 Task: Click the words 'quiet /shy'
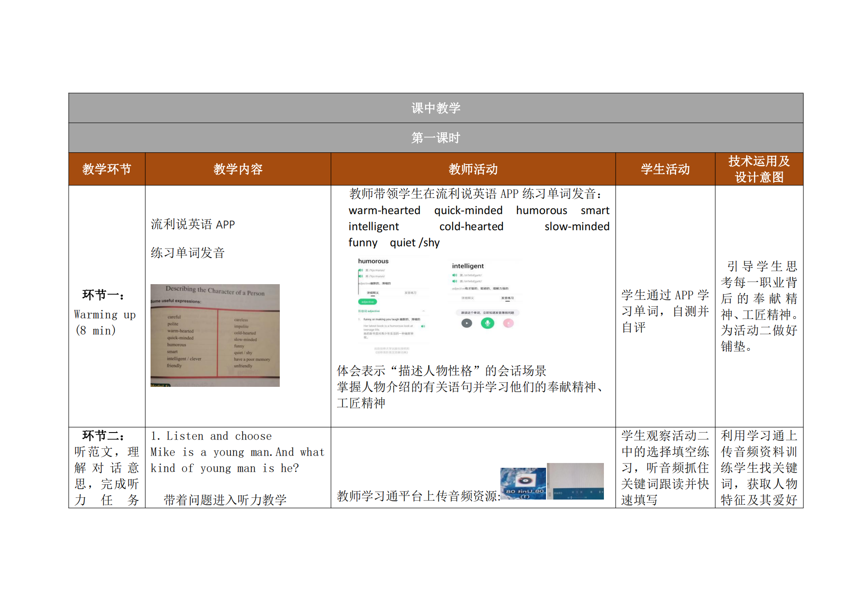[x=415, y=243]
